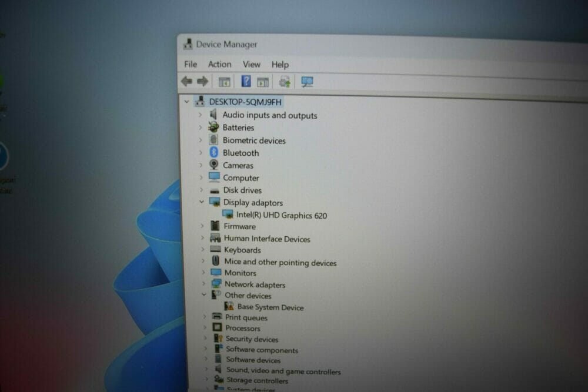The height and width of the screenshot is (392, 588).
Task: Select the "Print queues" label
Action: (x=246, y=317)
